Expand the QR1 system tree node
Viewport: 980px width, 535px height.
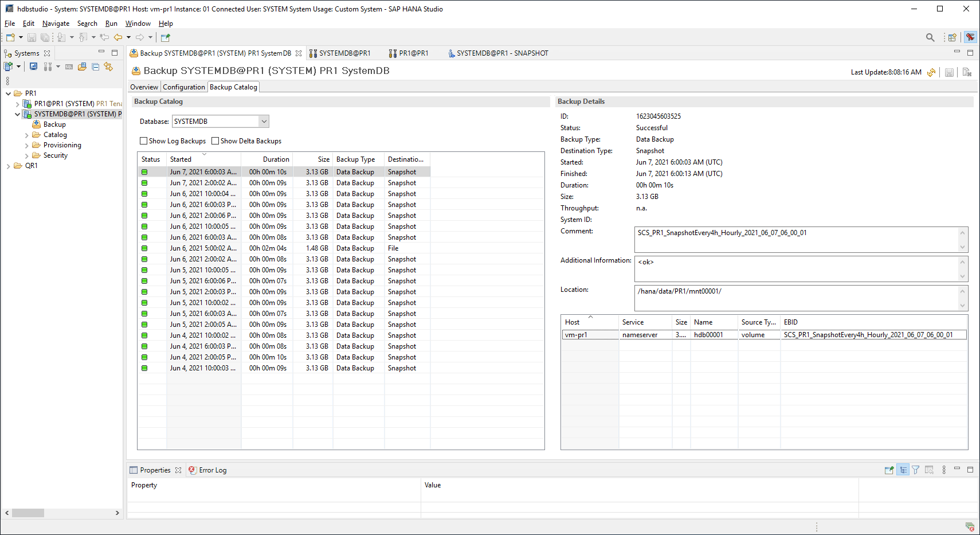8,166
